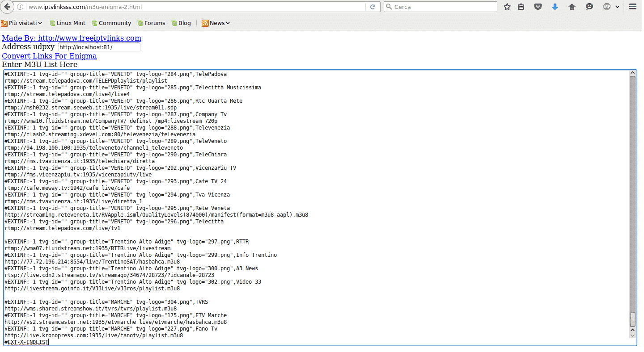Open the Blog bookmark
The height and width of the screenshot is (352, 644).
pos(181,23)
